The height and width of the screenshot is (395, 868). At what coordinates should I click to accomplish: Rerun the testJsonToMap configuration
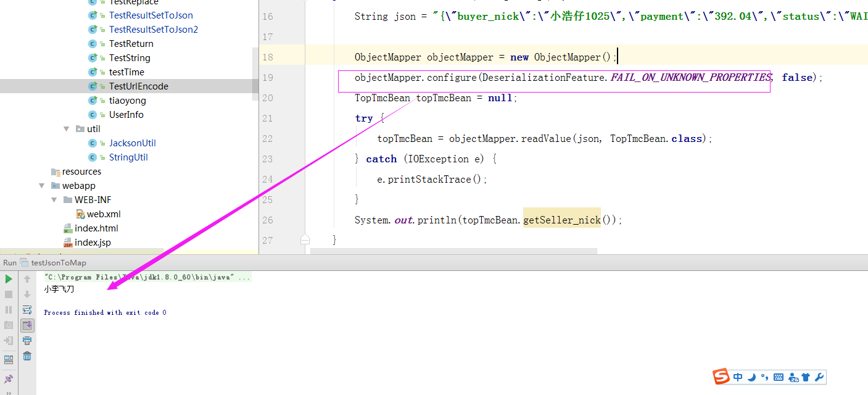coord(8,278)
